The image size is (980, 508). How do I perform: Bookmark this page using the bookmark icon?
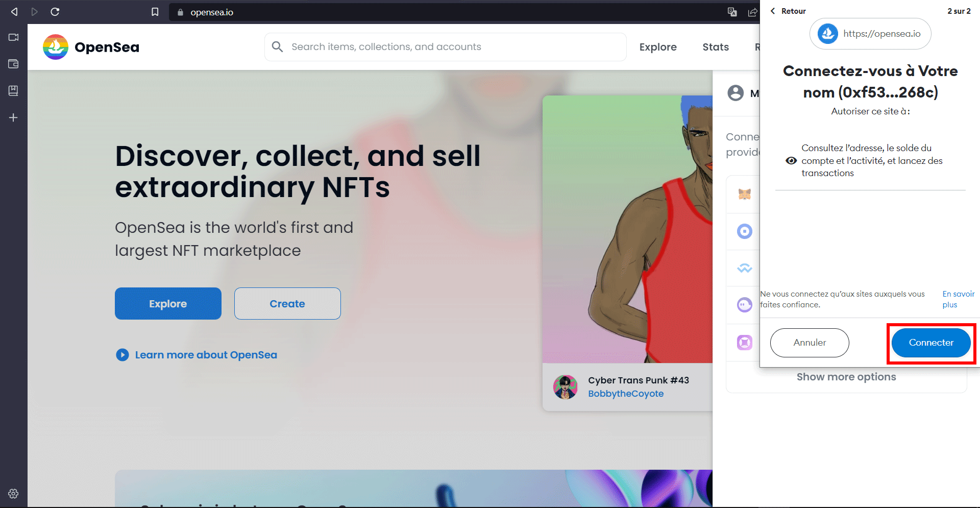click(x=155, y=12)
